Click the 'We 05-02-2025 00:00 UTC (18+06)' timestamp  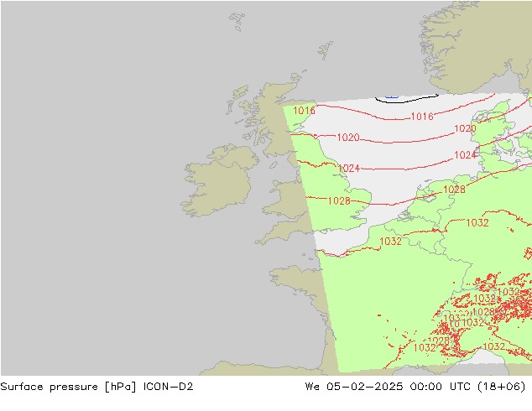pos(415,387)
